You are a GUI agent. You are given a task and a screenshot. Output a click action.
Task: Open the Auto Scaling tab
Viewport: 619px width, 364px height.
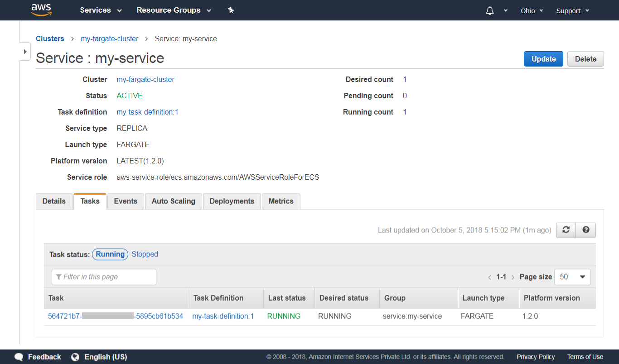(x=174, y=201)
